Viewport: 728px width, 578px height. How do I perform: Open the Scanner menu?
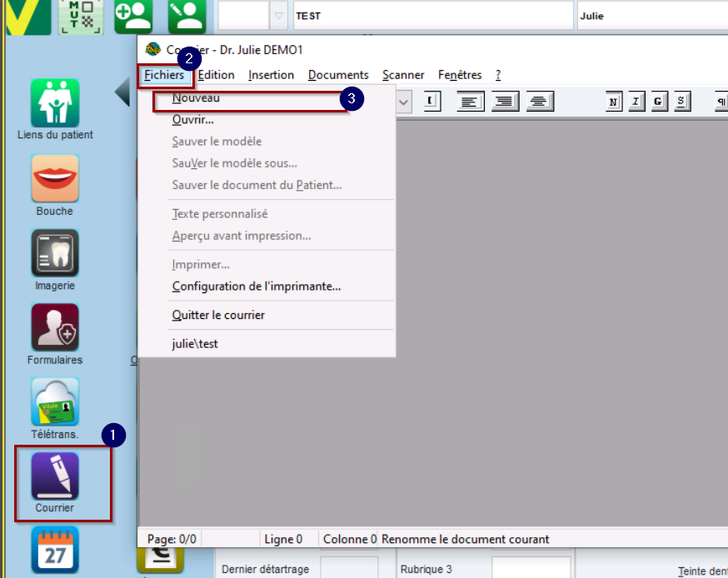point(403,75)
